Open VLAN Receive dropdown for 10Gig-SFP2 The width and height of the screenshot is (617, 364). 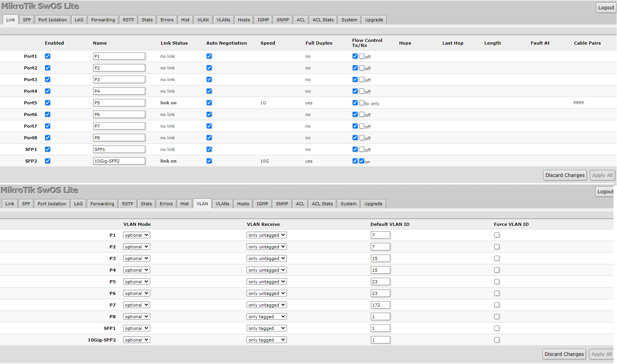coord(267,340)
